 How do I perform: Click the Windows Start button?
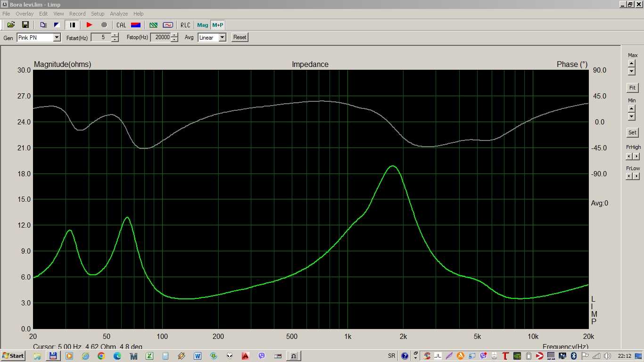point(13,356)
